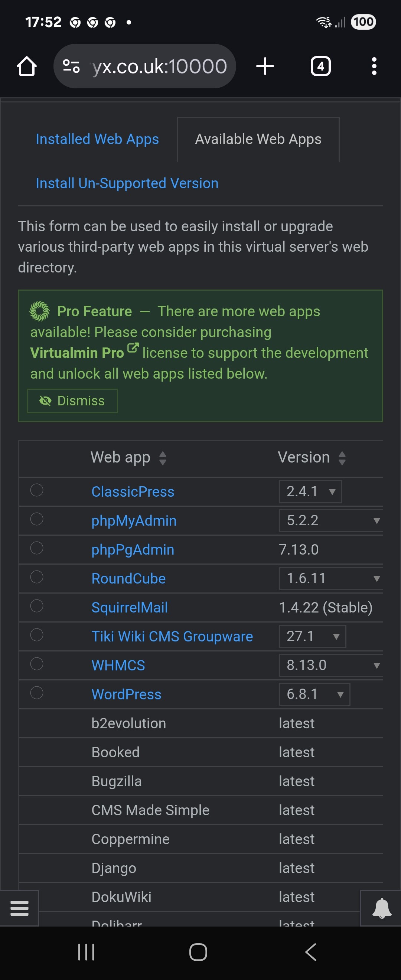This screenshot has width=401, height=980.
Task: Dismiss the Pro Feature notice
Action: 72,401
